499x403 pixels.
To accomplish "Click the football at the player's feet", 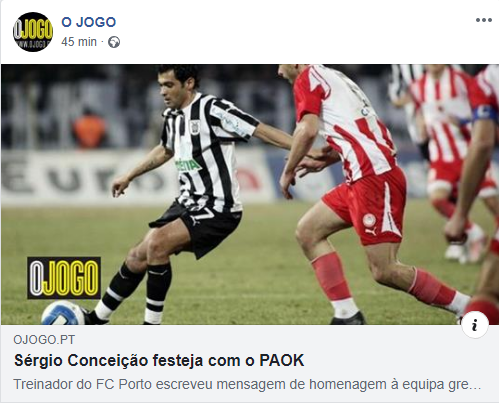I will click(63, 313).
